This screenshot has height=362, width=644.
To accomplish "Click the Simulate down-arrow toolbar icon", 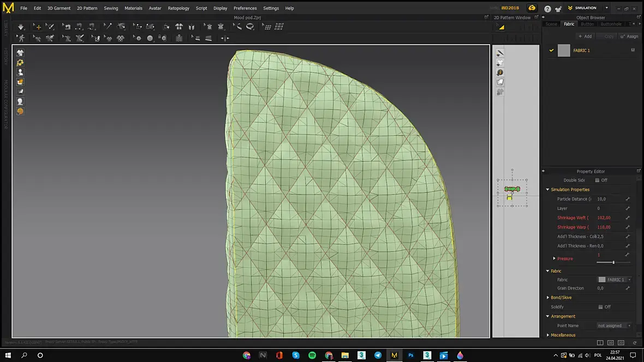I will [21, 27].
